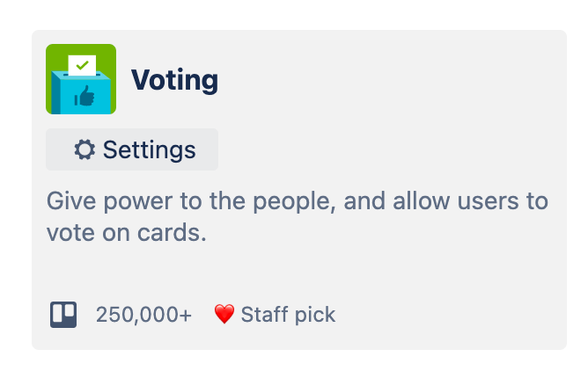Click the red heart Staff pick icon
Viewport: 588px width, 371px height.
[224, 314]
